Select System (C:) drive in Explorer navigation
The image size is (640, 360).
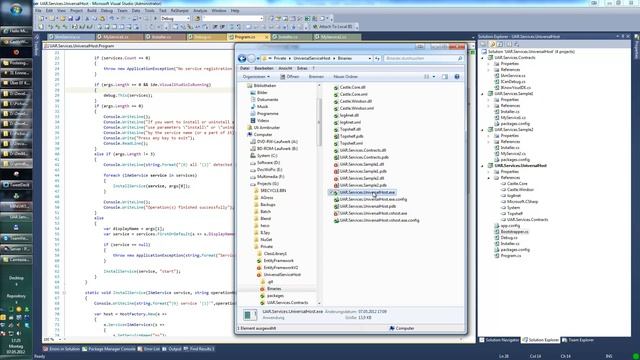pos(264,156)
